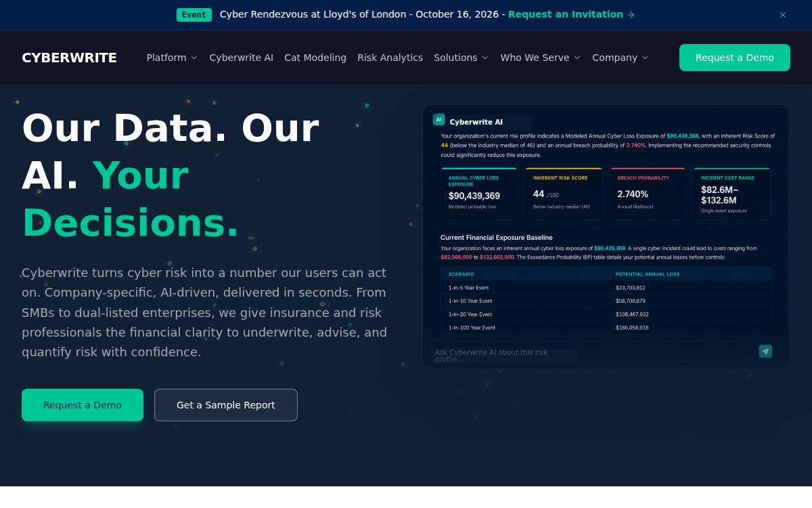Click the '$108,467,932' loss value
812x508 pixels.
pyautogui.click(x=632, y=314)
